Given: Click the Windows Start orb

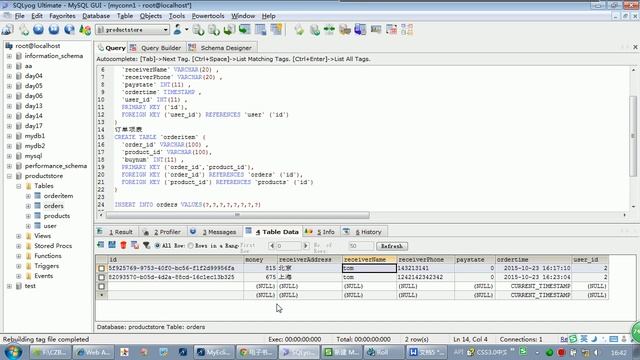Looking at the screenshot, I should [x=13, y=352].
